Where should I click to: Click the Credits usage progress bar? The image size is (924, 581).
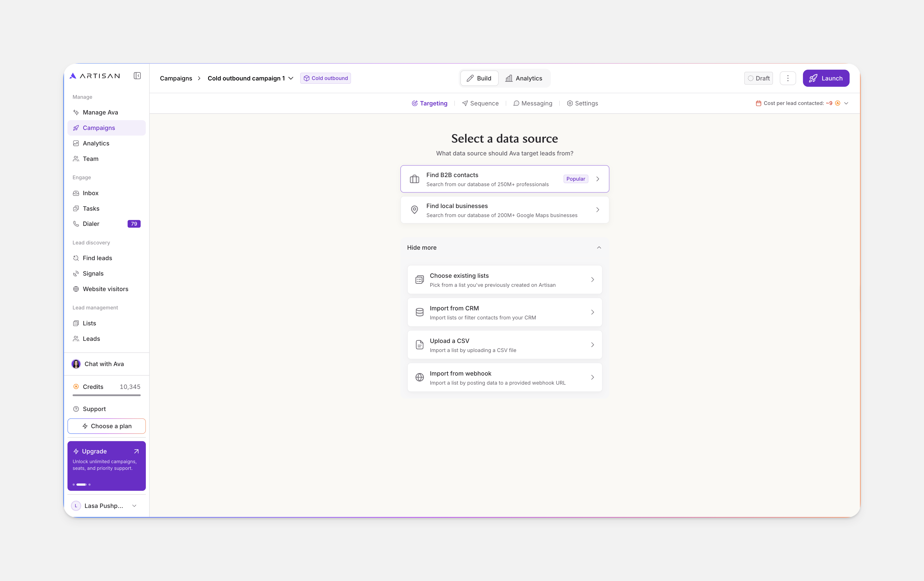(x=107, y=395)
